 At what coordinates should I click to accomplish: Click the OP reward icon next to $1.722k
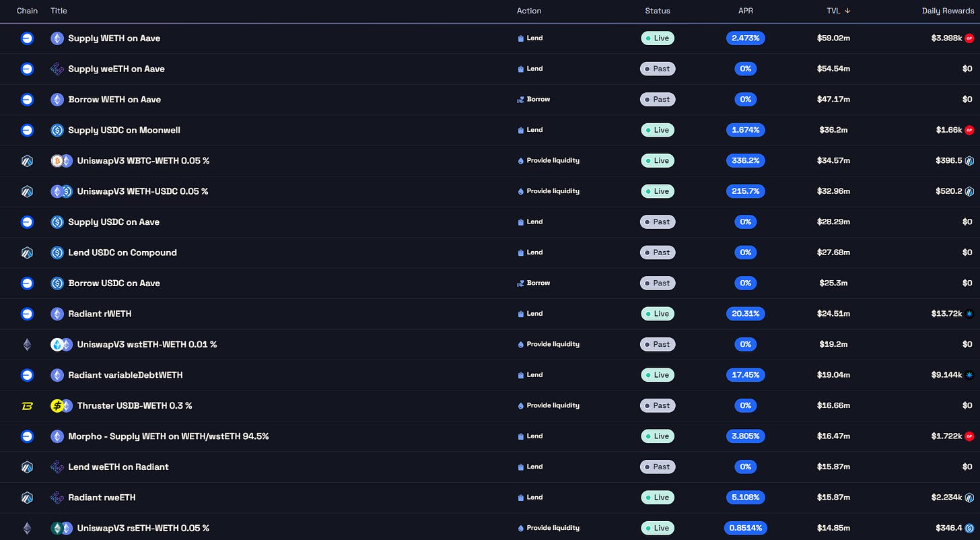point(970,436)
